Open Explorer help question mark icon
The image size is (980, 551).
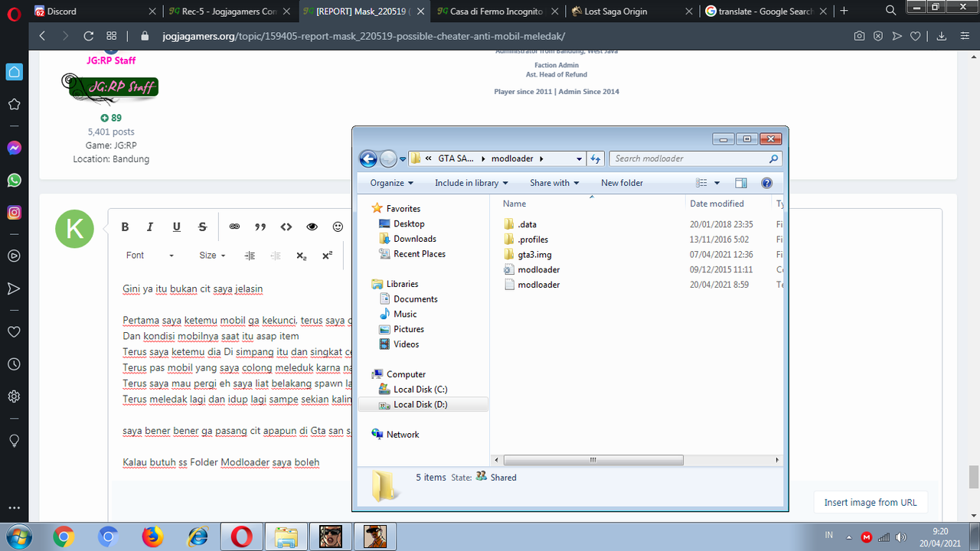pos(766,183)
